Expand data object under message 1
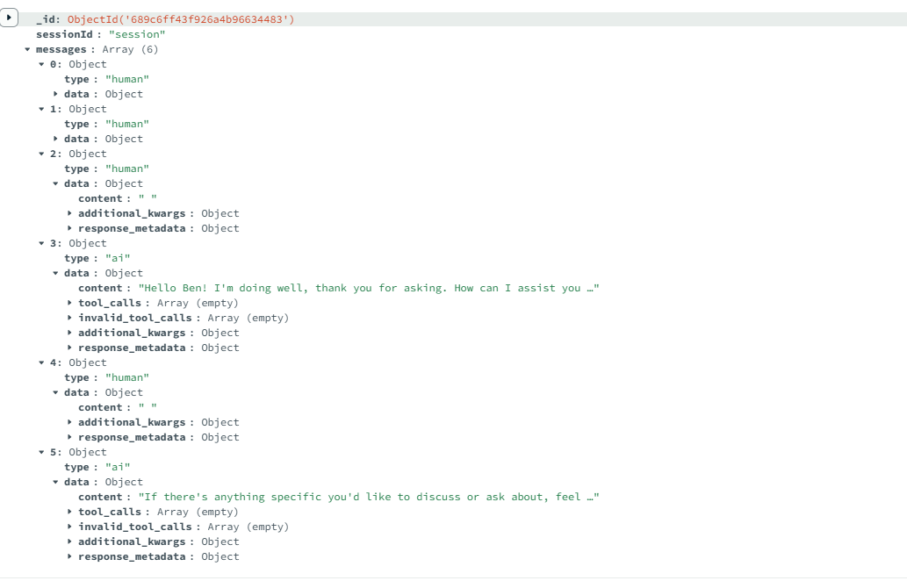Image resolution: width=907 pixels, height=588 pixels. [56, 139]
